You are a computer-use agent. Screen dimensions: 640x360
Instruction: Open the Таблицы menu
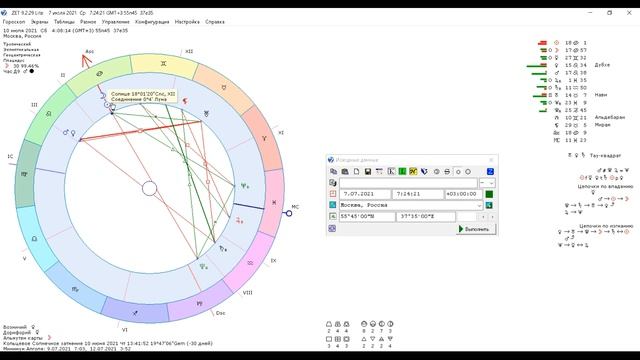click(64, 22)
